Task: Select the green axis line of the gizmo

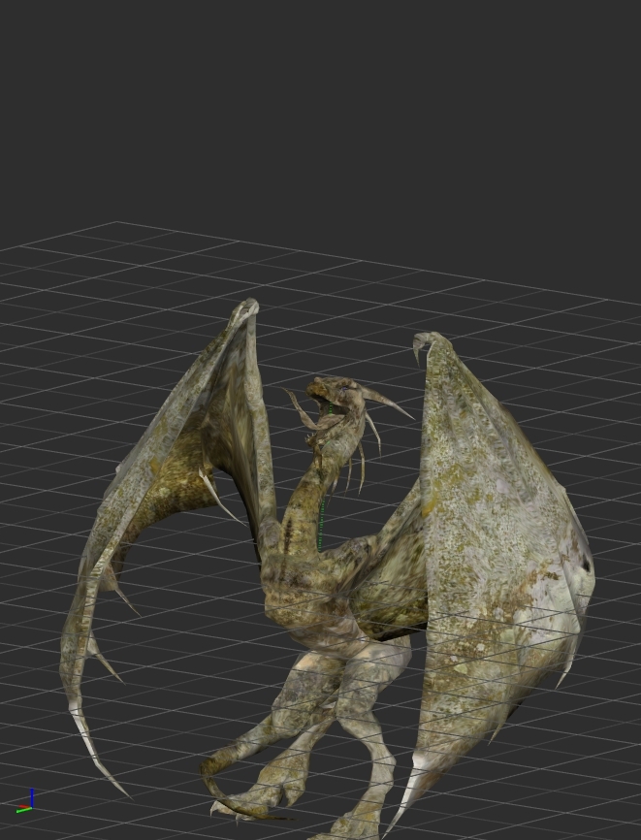Action: [23, 809]
